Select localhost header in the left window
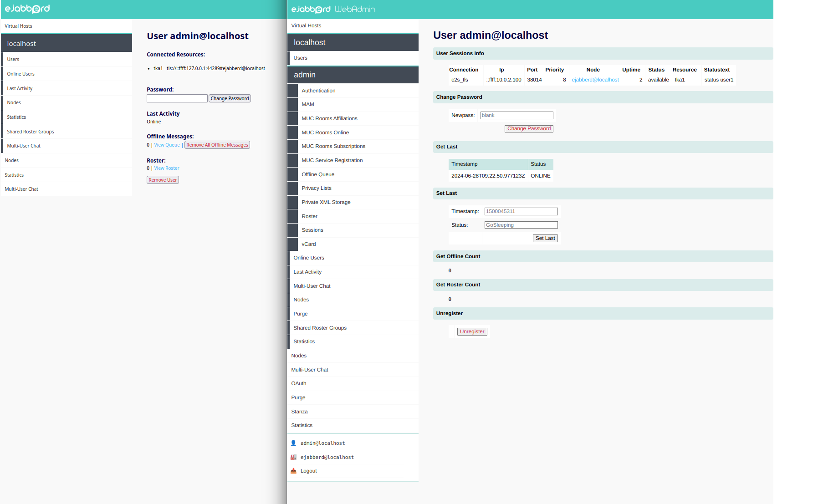This screenshot has width=813, height=504. (66, 44)
